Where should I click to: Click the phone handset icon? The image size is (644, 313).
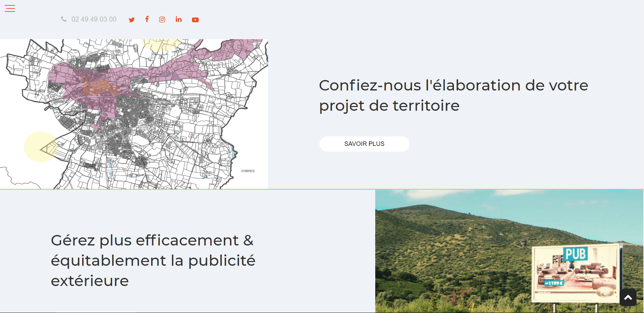64,19
